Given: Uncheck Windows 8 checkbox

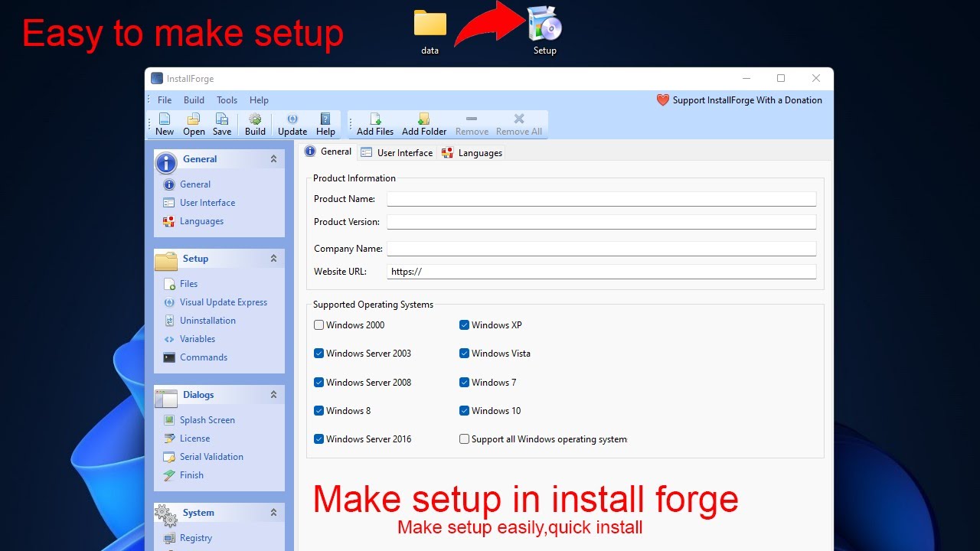Looking at the screenshot, I should pyautogui.click(x=318, y=411).
